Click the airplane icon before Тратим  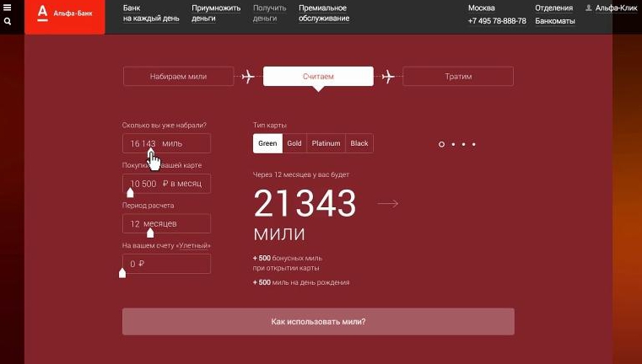point(388,77)
